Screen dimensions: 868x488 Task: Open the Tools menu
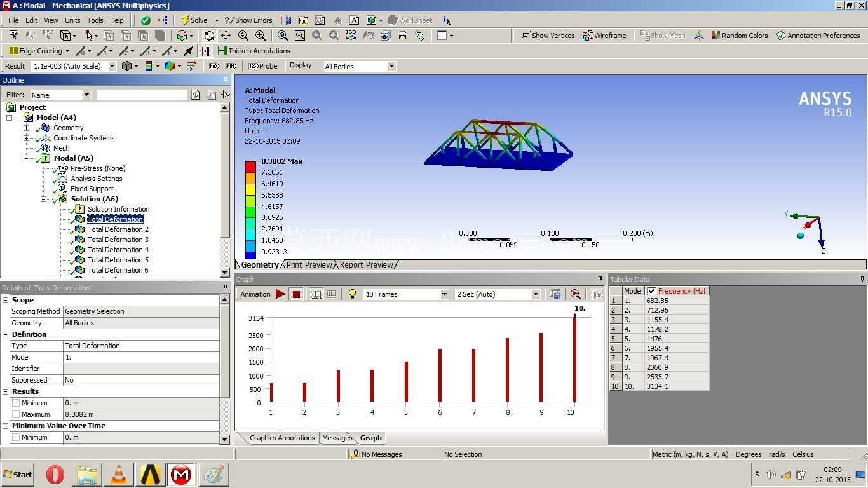95,20
